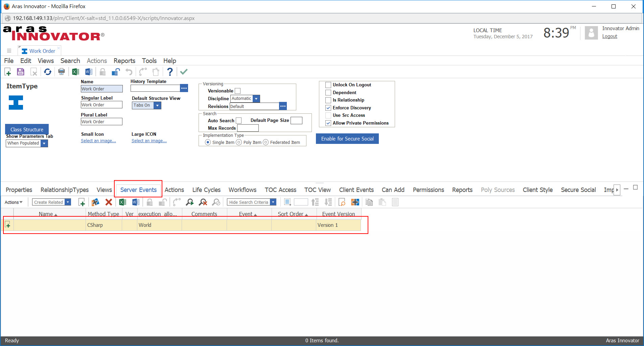Delete the selected Server Event row

109,202
